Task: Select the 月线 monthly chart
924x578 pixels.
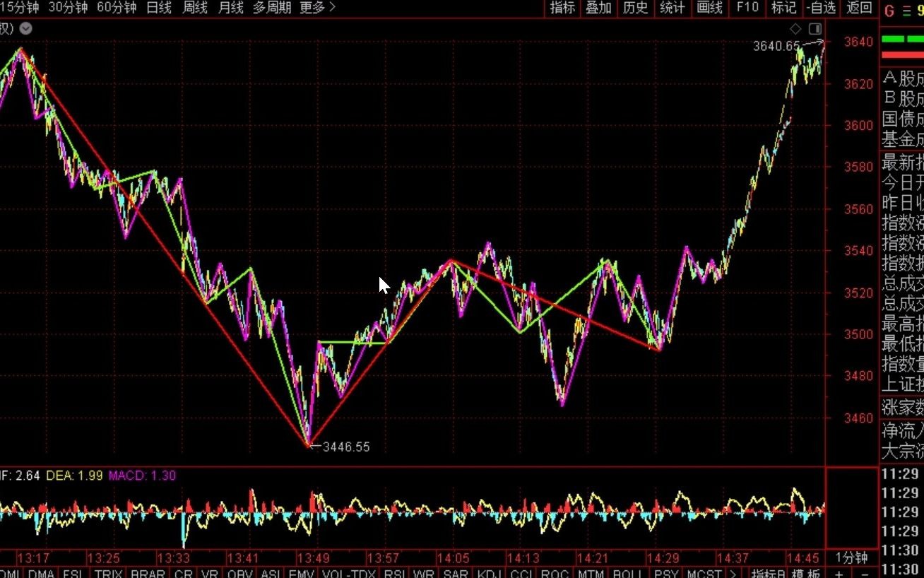Action: pyautogui.click(x=231, y=8)
